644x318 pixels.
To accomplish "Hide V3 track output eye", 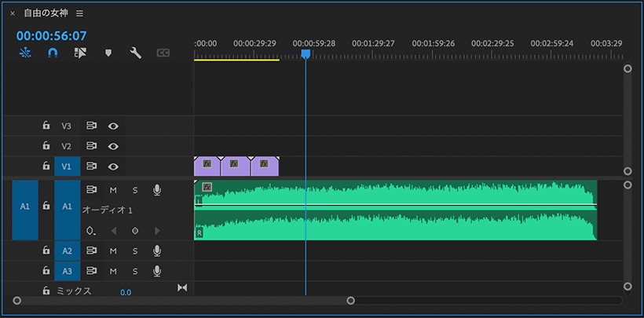I will point(113,126).
